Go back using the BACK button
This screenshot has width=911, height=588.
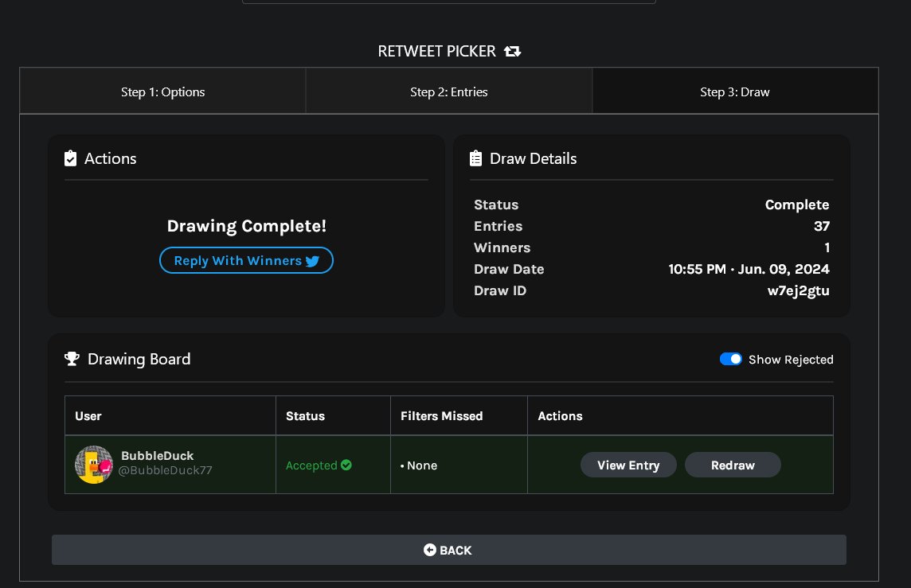[x=449, y=550]
